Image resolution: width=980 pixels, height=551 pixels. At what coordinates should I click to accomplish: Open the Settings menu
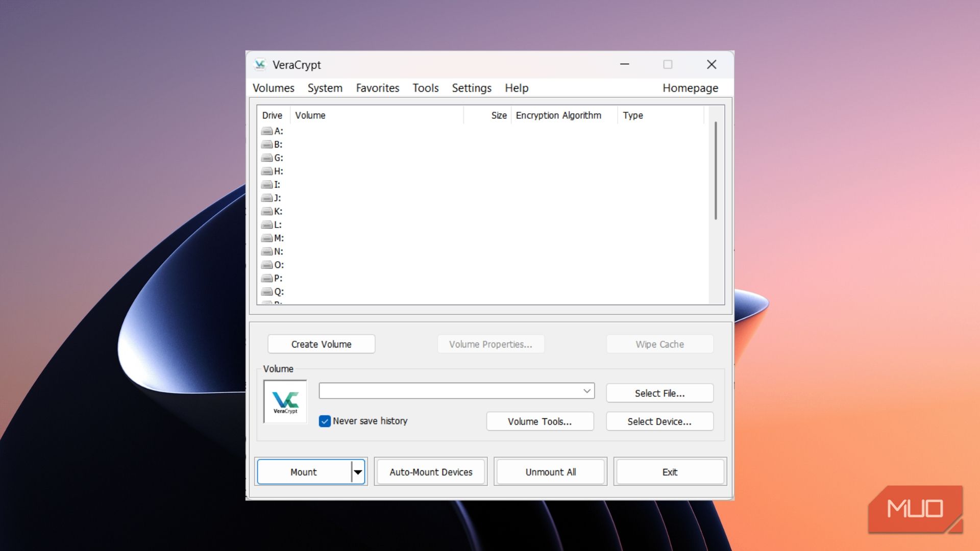coord(472,88)
